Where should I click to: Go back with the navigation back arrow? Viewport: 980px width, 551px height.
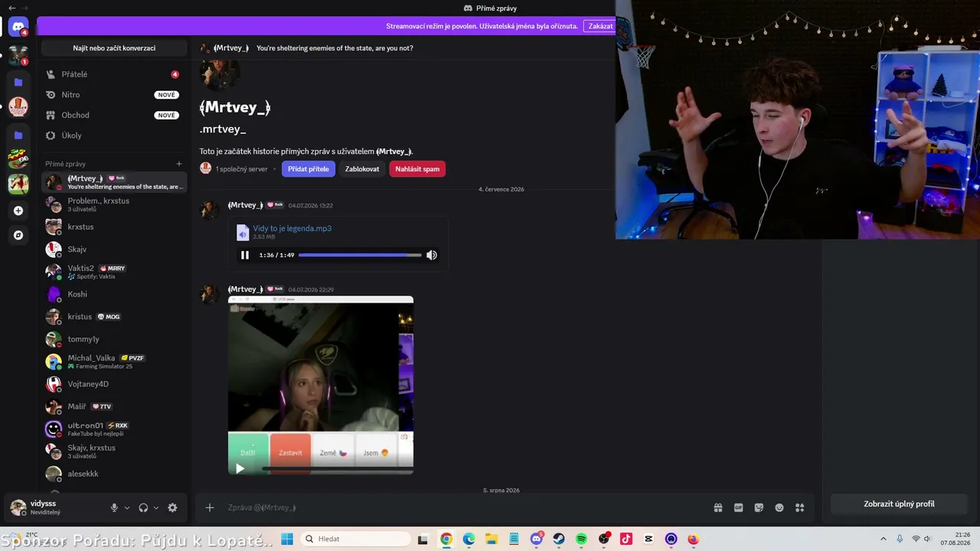[x=11, y=8]
